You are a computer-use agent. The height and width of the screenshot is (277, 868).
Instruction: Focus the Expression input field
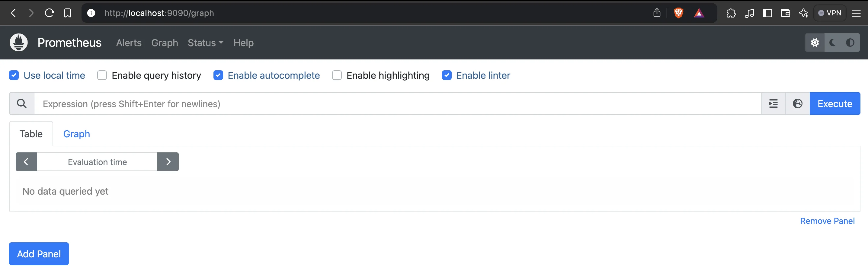pyautogui.click(x=398, y=104)
